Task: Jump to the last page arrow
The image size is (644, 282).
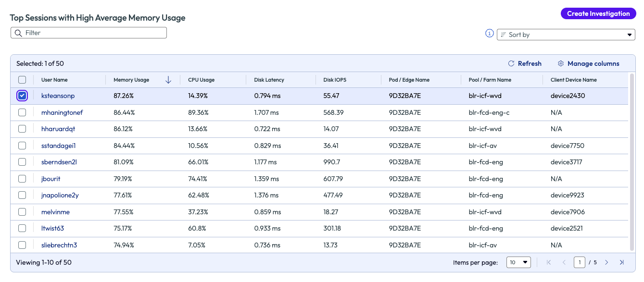Action: click(622, 262)
